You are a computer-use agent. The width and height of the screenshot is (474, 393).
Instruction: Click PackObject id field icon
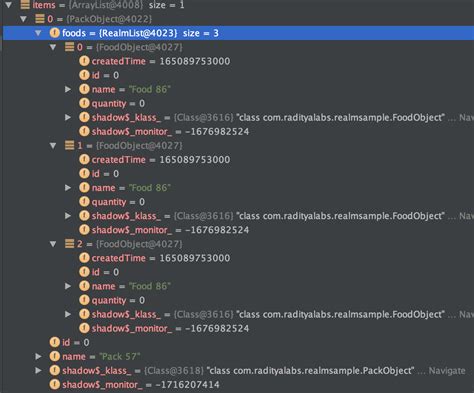(55, 342)
